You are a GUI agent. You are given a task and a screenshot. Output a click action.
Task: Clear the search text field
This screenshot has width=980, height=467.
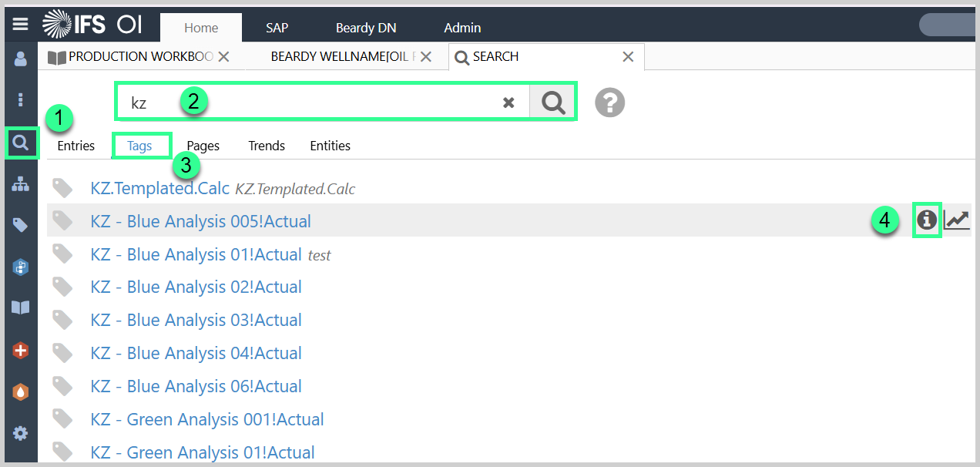point(508,102)
